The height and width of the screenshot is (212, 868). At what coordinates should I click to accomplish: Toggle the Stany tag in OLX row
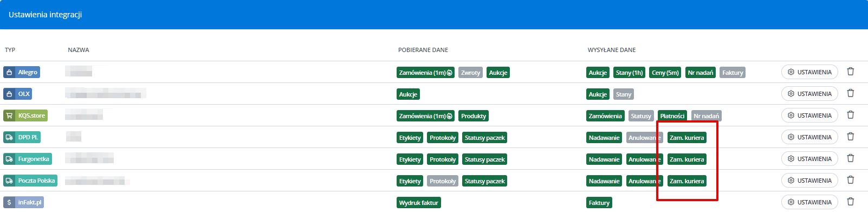(624, 94)
